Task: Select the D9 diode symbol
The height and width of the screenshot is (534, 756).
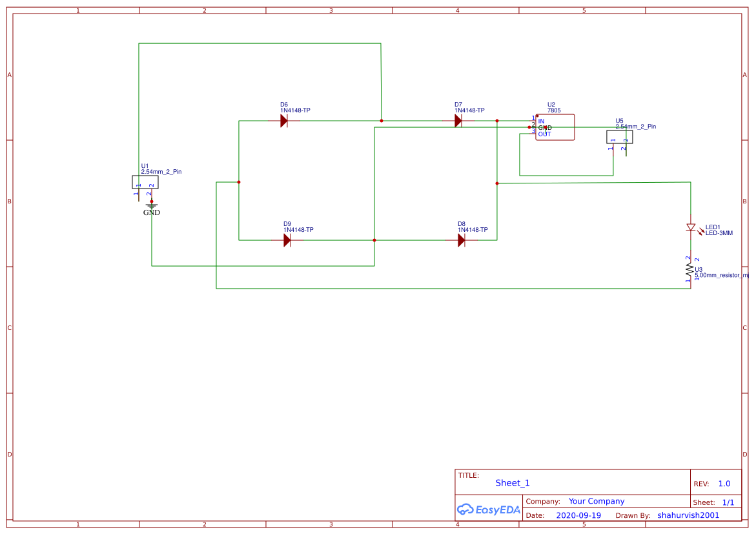Action: click(x=287, y=239)
